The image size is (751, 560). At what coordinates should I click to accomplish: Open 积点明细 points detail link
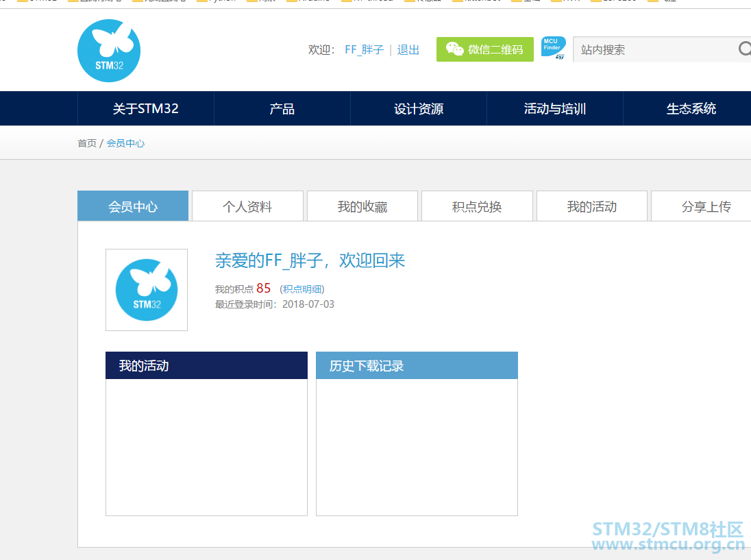[302, 289]
